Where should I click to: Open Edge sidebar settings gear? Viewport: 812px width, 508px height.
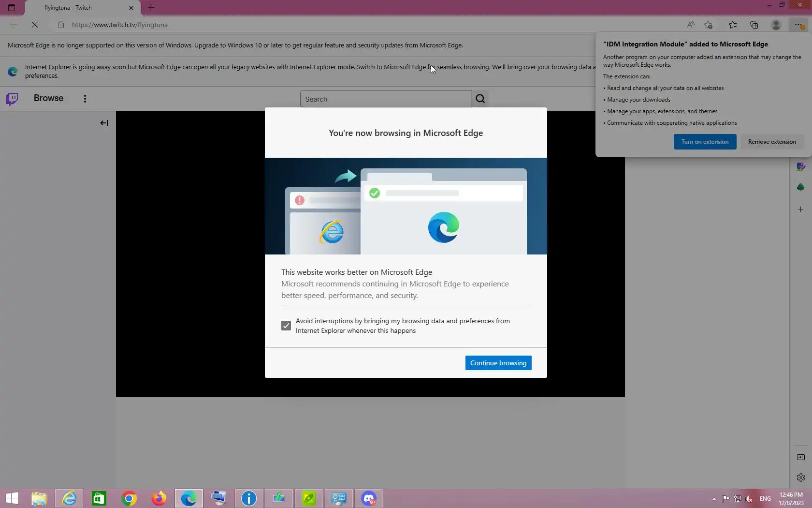pyautogui.click(x=801, y=478)
